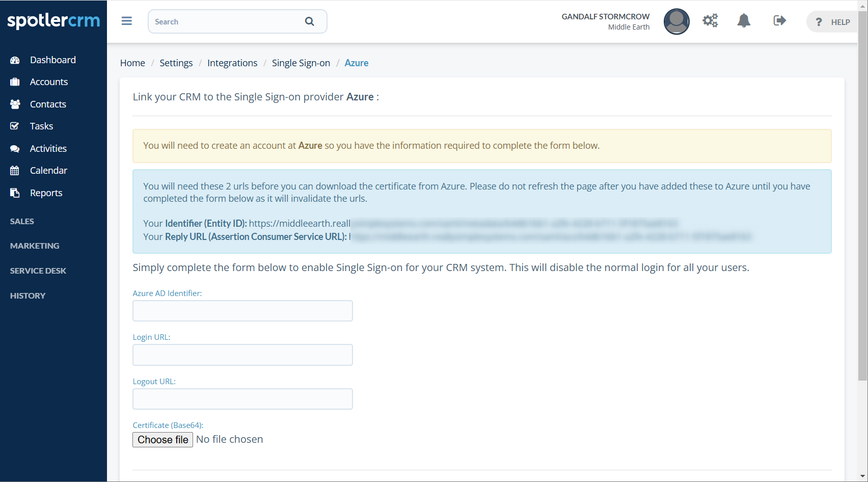Click the Single Sign-on breadcrumb link
The image size is (868, 482).
(x=301, y=63)
